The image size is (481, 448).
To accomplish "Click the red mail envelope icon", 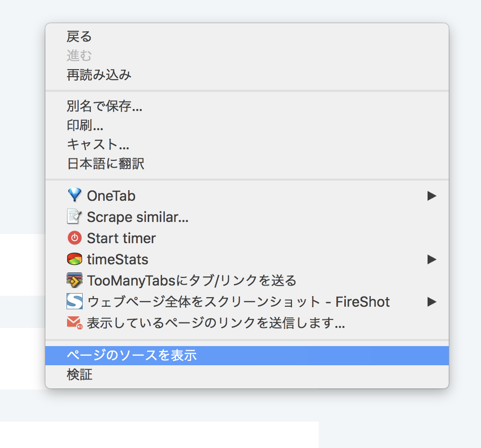I will [x=75, y=322].
